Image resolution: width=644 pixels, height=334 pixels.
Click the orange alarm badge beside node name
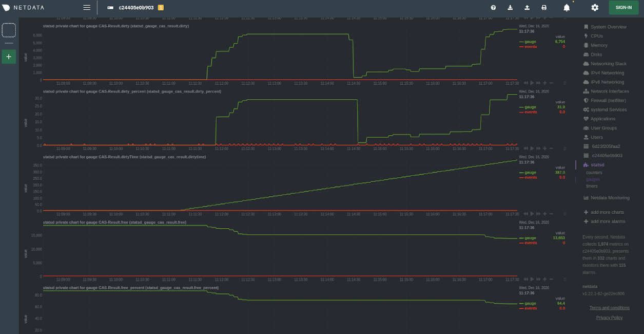click(x=161, y=8)
